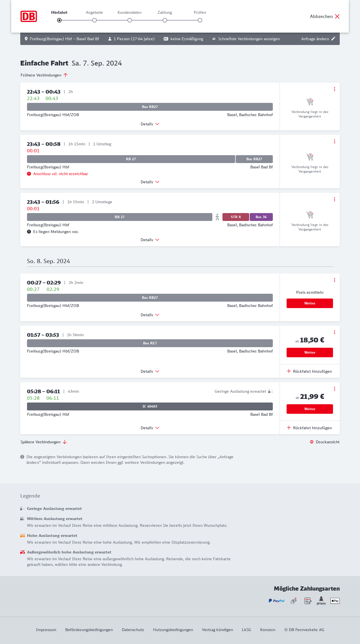Click the DB logo
This screenshot has height=644, width=360.
pyautogui.click(x=29, y=16)
